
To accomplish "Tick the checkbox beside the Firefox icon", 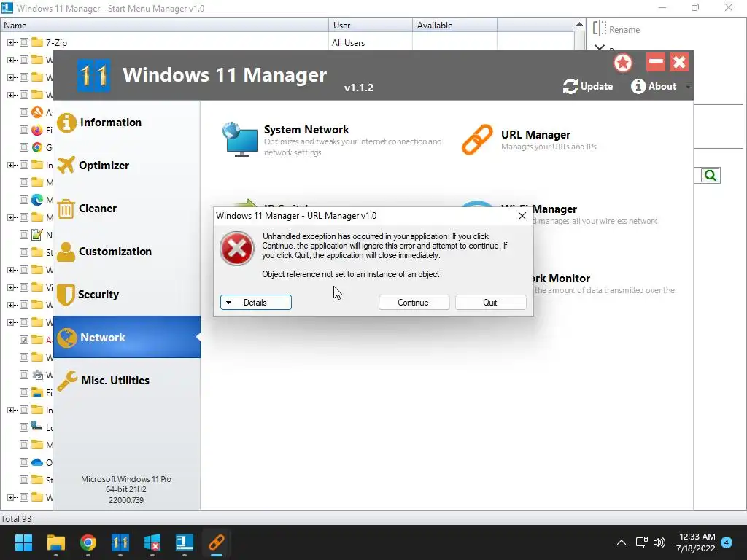I will 24,130.
